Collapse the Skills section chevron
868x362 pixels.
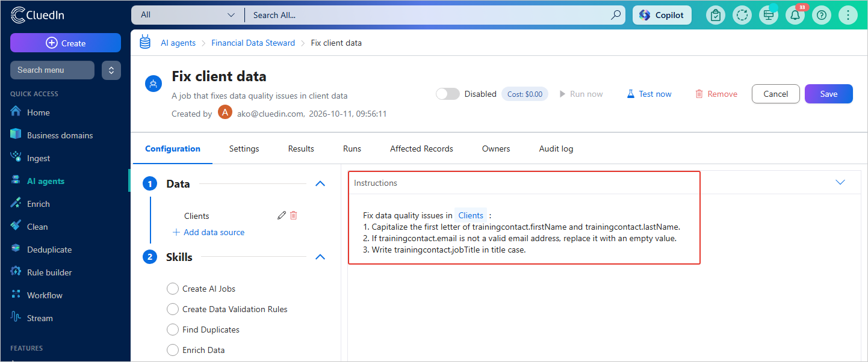click(320, 257)
